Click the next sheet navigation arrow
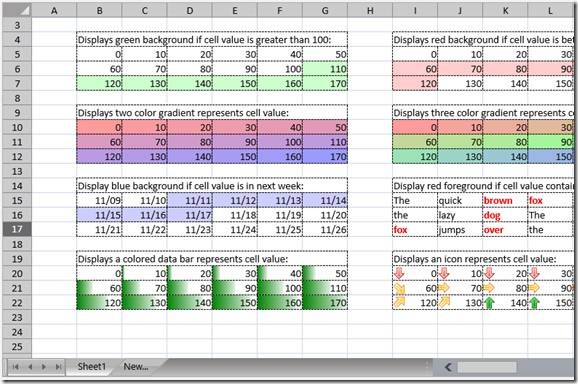Image resolution: width=578 pixels, height=384 pixels. [44, 367]
